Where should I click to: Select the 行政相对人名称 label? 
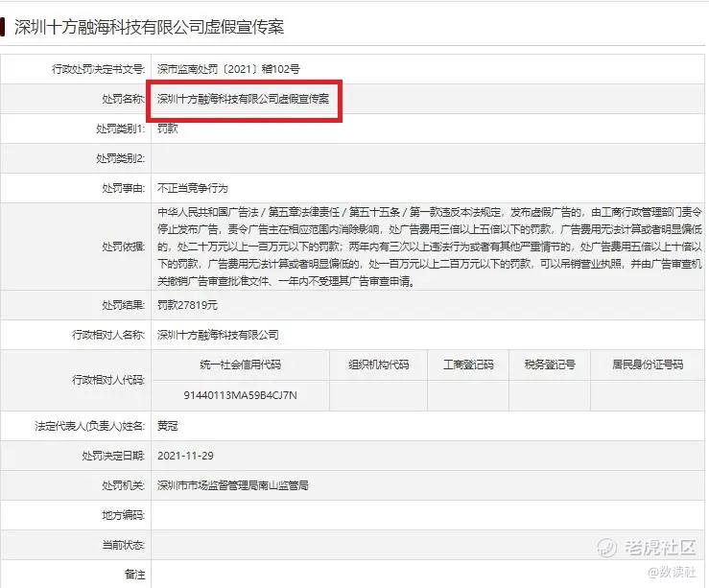tap(108, 335)
